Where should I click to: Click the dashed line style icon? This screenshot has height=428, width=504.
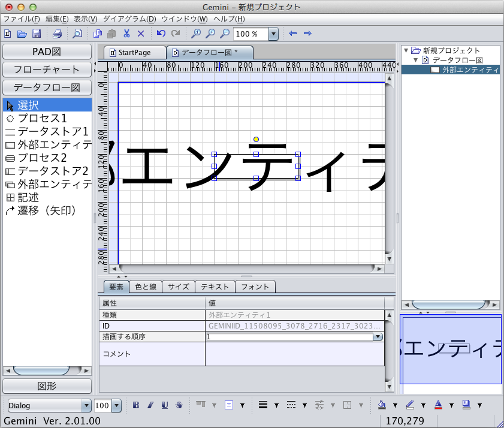[x=291, y=405]
